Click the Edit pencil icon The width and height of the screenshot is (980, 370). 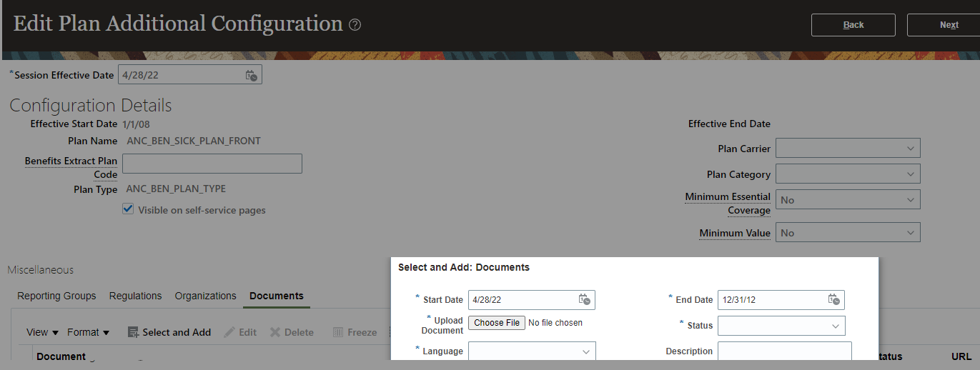(x=229, y=332)
